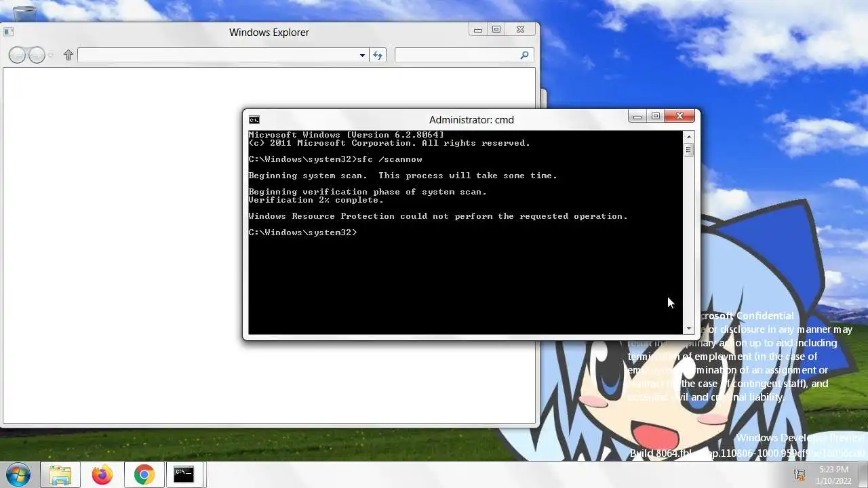The height and width of the screenshot is (488, 868).
Task: Open the Windows Explorer window system menu
Action: [8, 31]
